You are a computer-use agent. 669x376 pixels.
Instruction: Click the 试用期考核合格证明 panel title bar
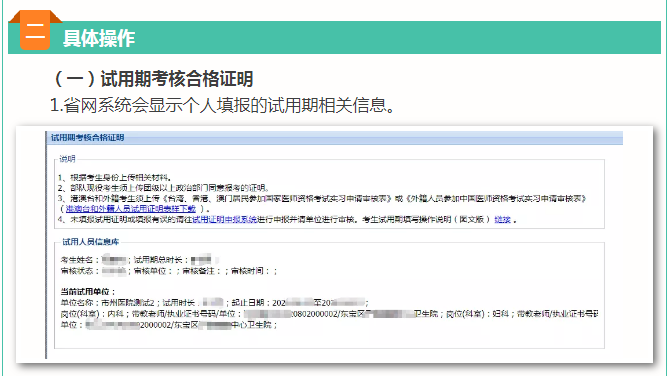[x=334, y=137]
